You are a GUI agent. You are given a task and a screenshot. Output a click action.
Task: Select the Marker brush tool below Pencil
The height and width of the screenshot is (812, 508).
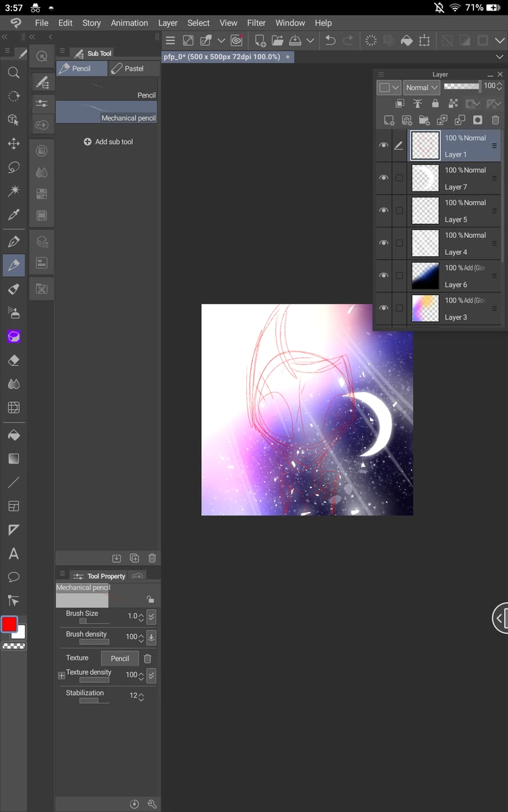(x=13, y=289)
